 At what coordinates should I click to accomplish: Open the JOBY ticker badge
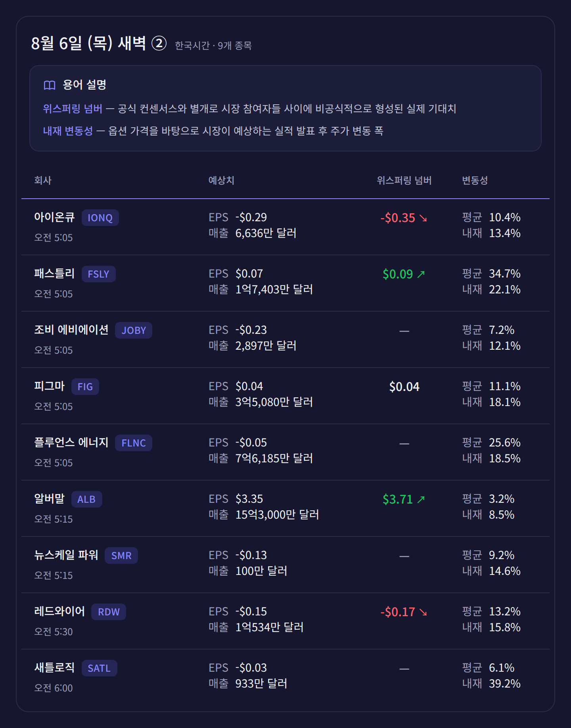[134, 330]
